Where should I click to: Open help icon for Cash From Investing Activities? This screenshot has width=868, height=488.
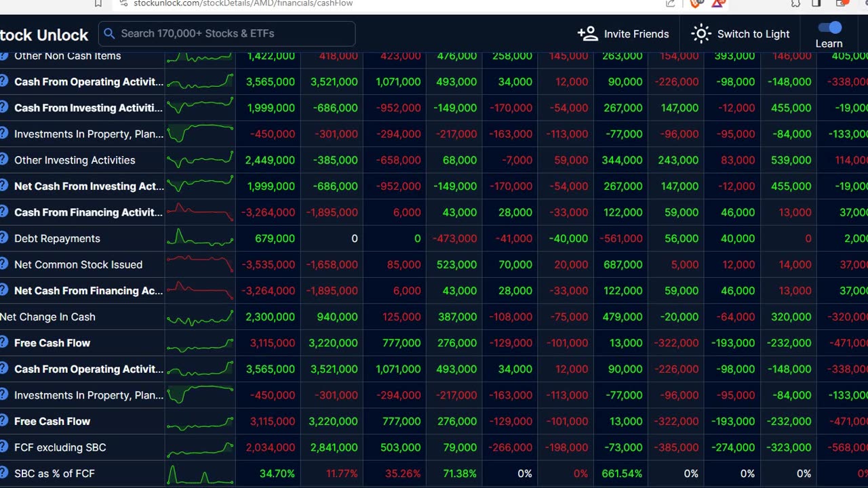(3, 108)
